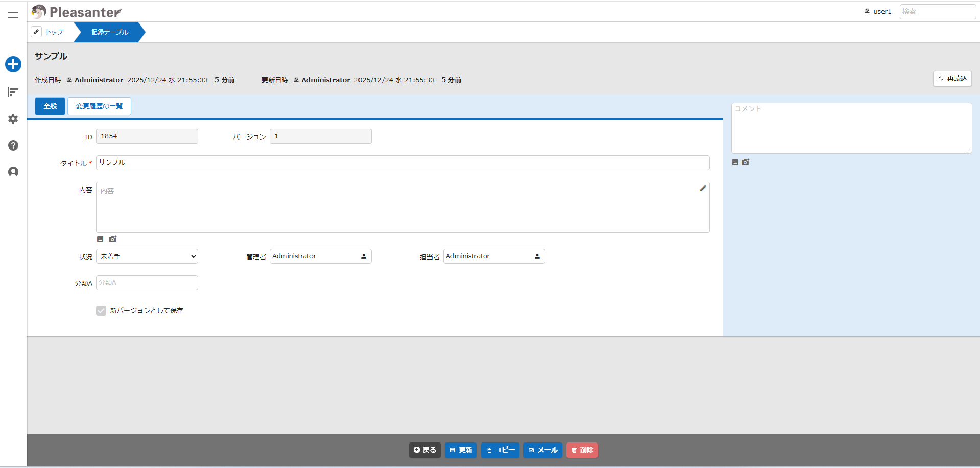Image resolution: width=980 pixels, height=468 pixels.
Task: Click the pencil edit icon in 内容 field
Action: pyautogui.click(x=703, y=189)
